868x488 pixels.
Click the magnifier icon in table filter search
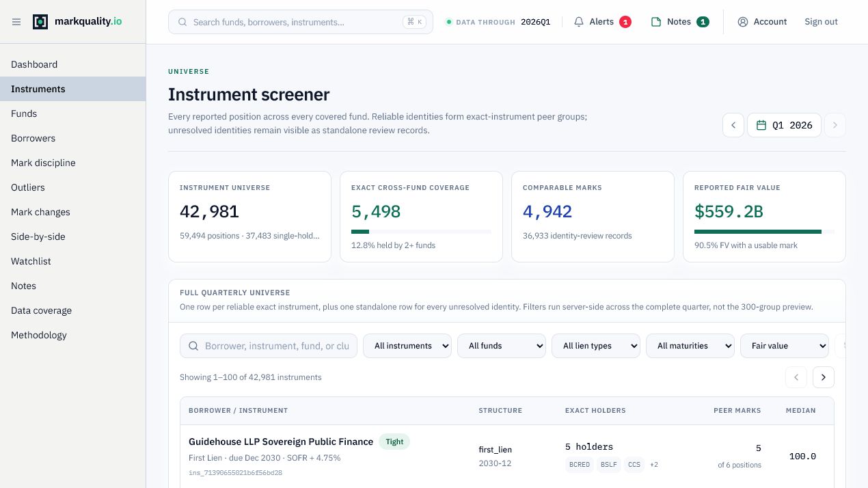[x=193, y=346]
